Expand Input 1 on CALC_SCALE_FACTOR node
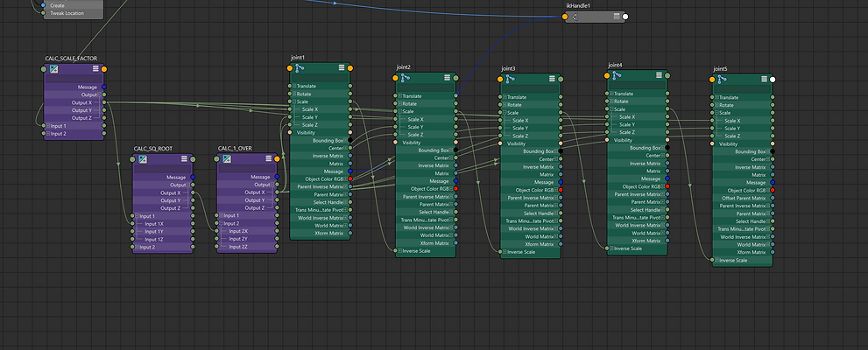868x350 pixels. click(49, 126)
